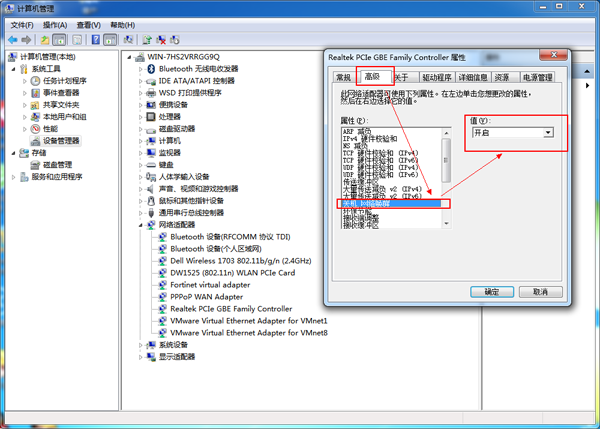Click the 确定 button
The height and width of the screenshot is (429, 600).
coord(491,292)
